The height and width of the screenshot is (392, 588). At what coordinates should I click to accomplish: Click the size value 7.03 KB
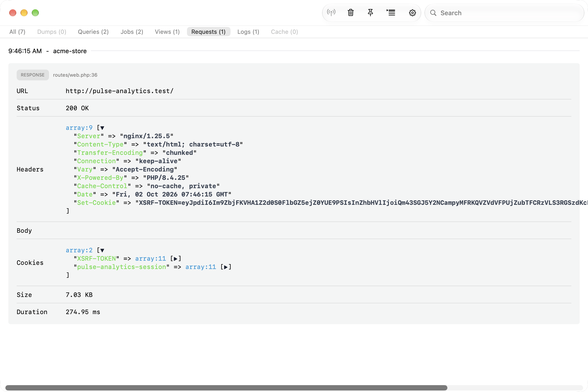(x=79, y=295)
